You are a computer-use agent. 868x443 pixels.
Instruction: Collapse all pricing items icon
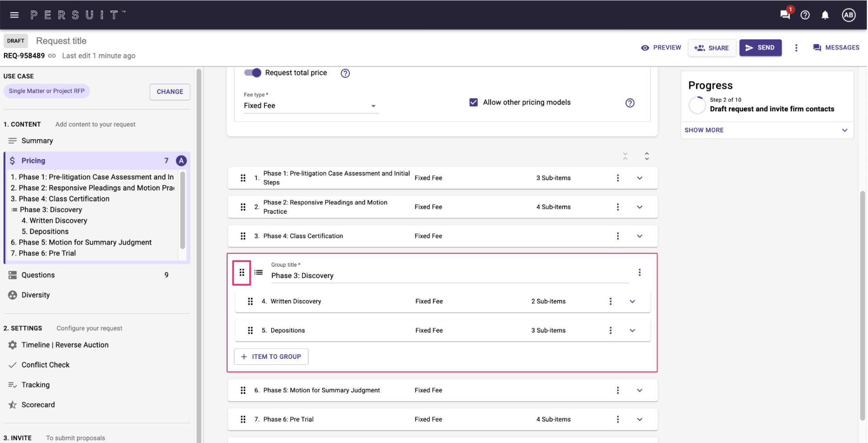click(625, 156)
